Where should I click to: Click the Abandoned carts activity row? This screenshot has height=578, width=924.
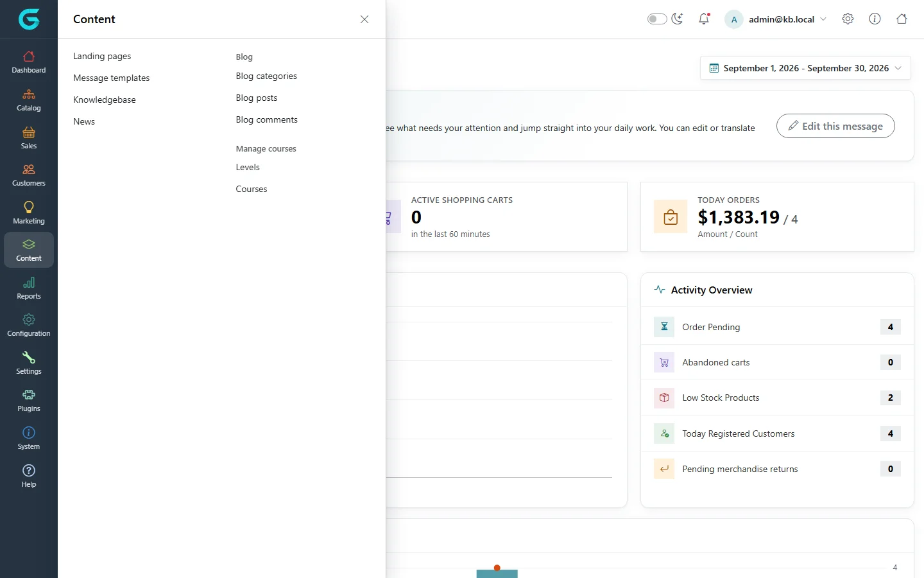coord(777,362)
